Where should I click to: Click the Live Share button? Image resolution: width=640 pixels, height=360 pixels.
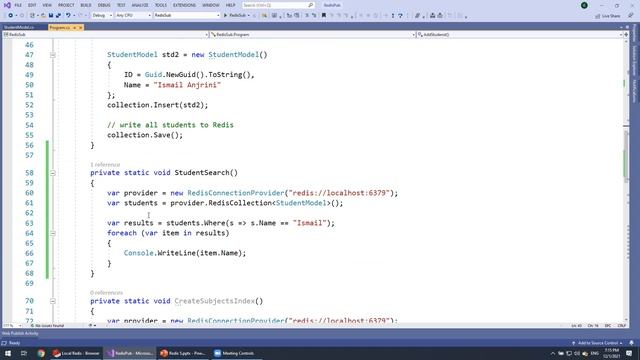coord(608,16)
